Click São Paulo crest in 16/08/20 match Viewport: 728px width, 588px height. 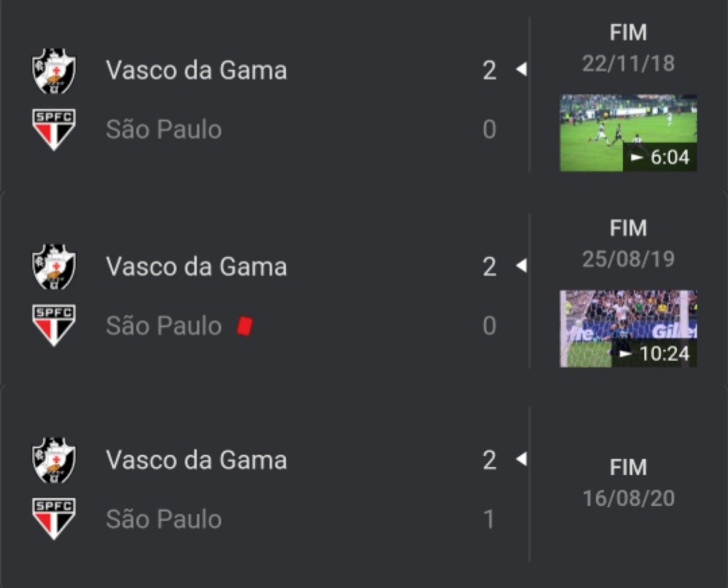click(54, 519)
